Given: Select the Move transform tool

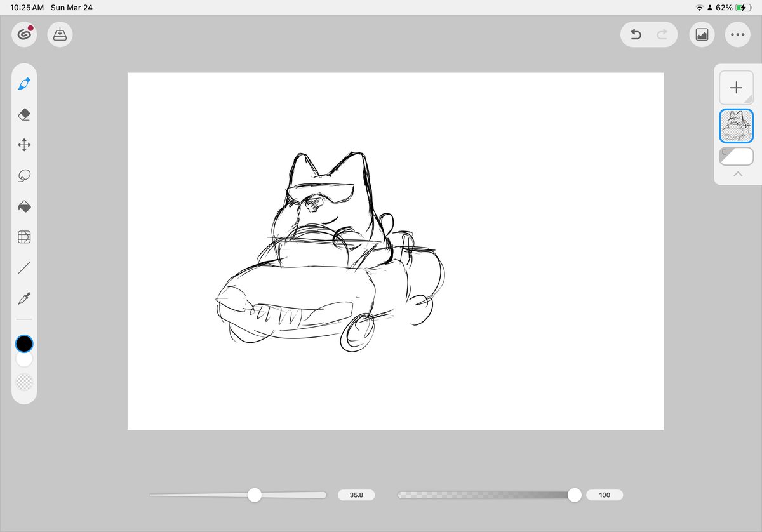Looking at the screenshot, I should coord(24,145).
